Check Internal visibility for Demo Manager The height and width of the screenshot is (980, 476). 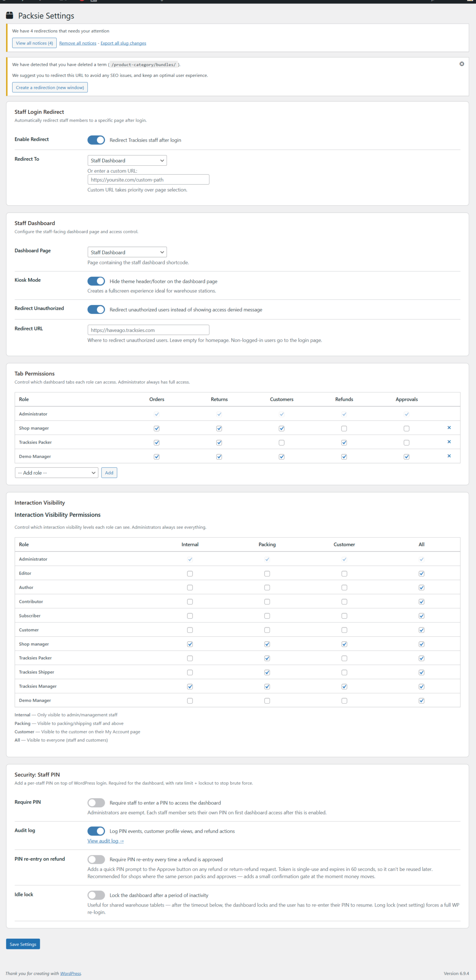click(190, 701)
